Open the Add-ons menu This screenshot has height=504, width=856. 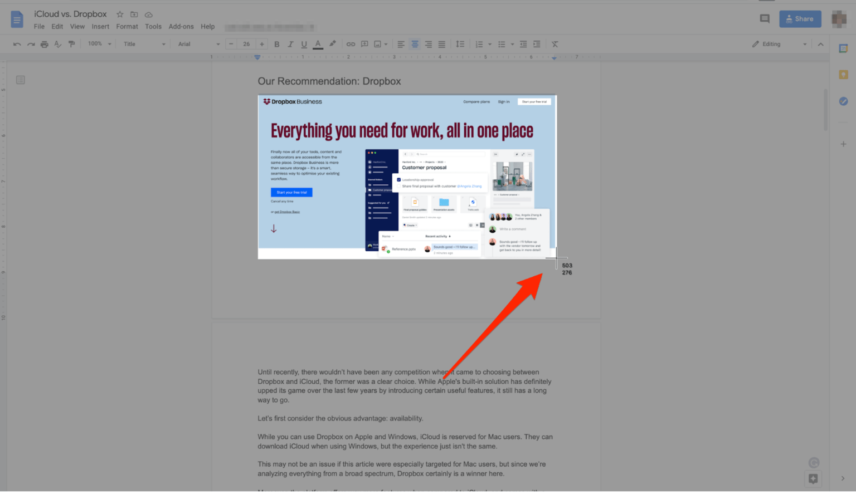181,26
